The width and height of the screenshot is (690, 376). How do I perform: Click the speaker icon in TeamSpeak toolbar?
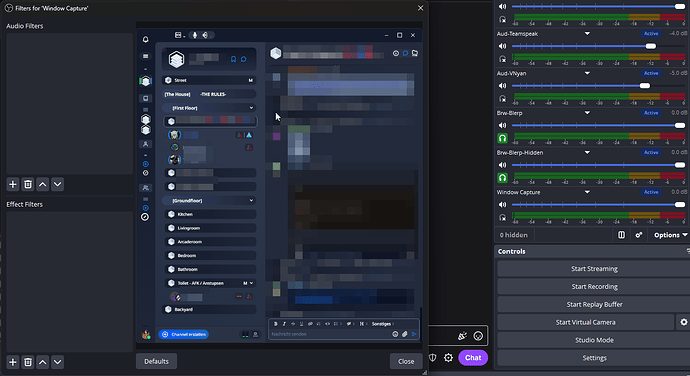click(205, 35)
